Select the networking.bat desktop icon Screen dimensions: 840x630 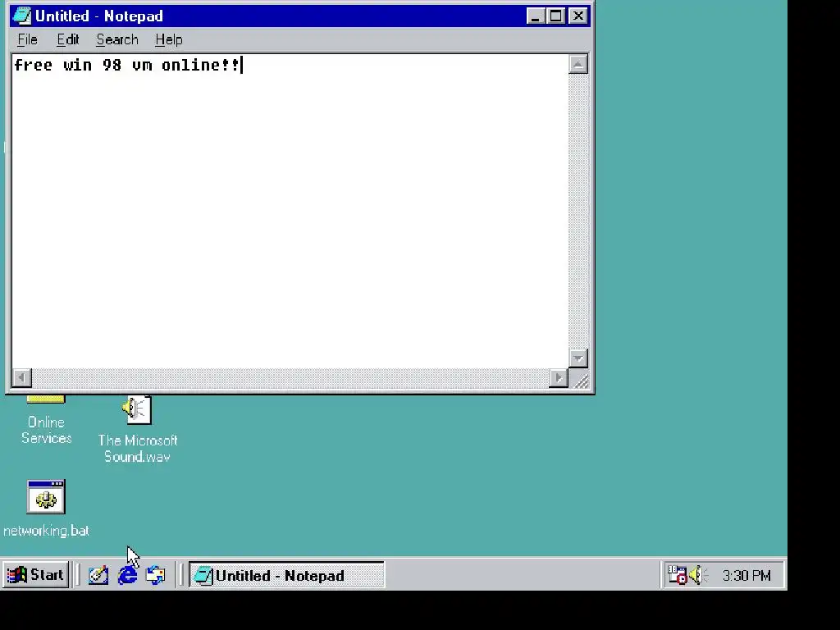click(x=46, y=496)
